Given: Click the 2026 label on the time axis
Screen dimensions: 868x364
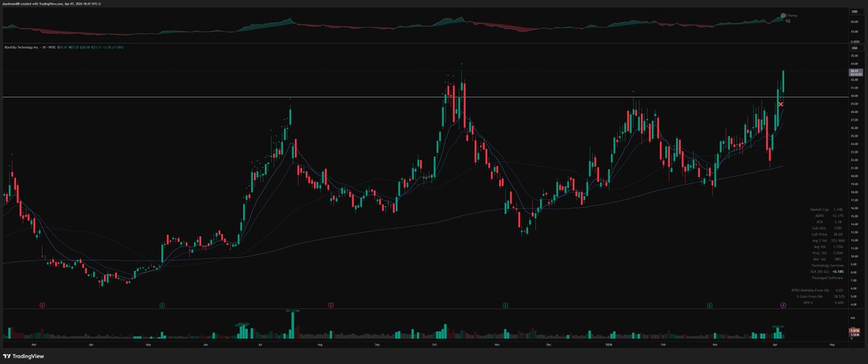Looking at the screenshot, I should pyautogui.click(x=608, y=344).
